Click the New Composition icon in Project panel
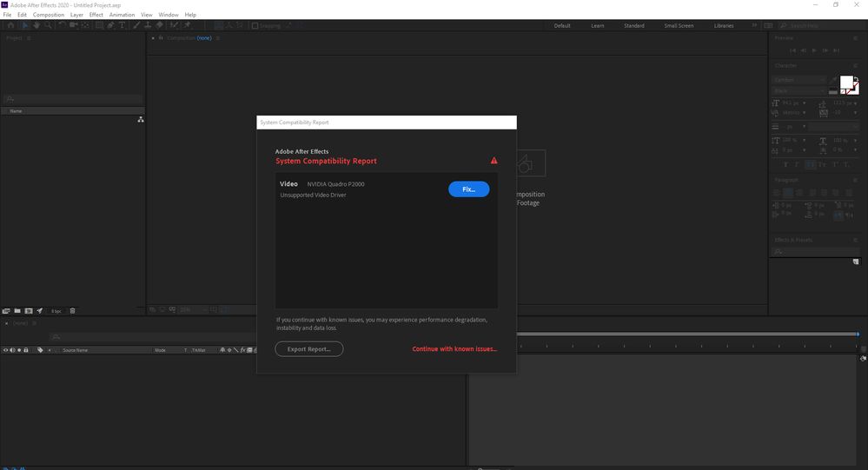868x470 pixels. coord(28,311)
